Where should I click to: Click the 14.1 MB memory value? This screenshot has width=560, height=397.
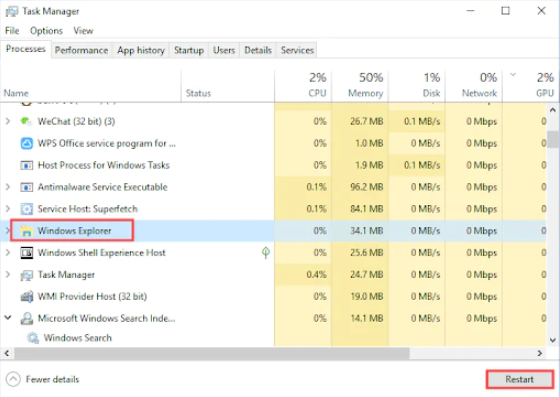coord(366,318)
